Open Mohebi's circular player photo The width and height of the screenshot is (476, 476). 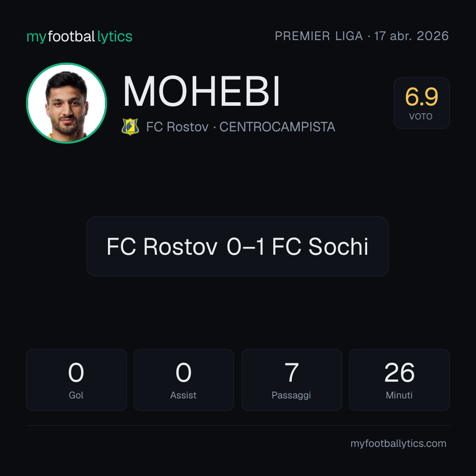click(x=67, y=103)
